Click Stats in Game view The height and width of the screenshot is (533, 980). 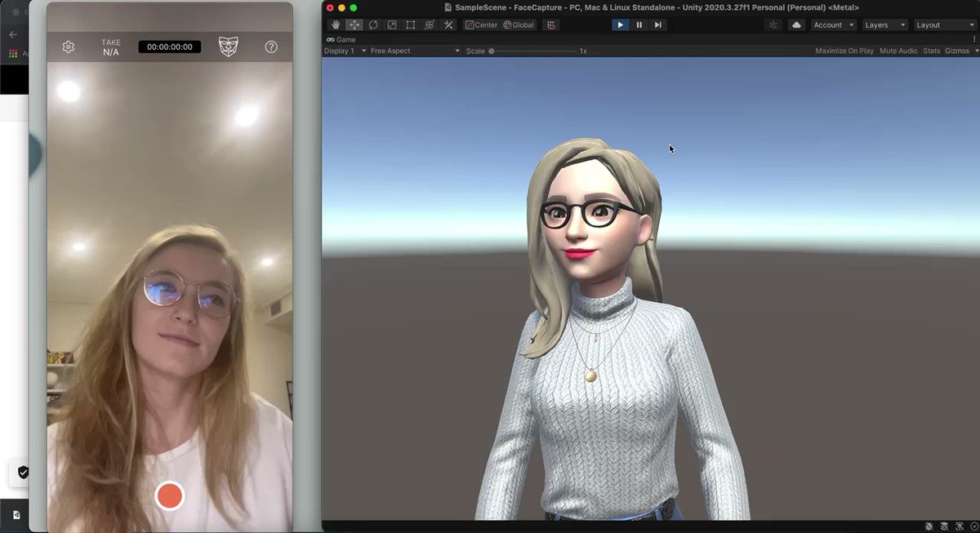coord(932,51)
